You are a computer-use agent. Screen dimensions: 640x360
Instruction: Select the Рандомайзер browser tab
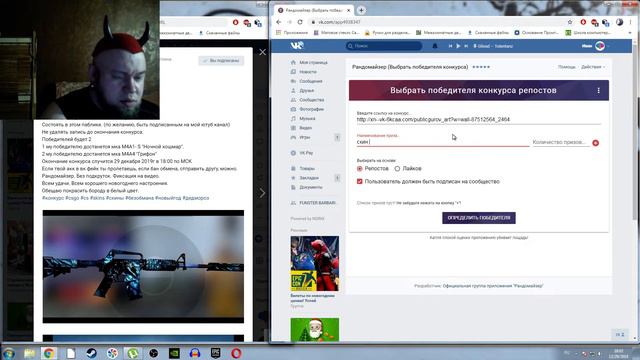[313, 10]
